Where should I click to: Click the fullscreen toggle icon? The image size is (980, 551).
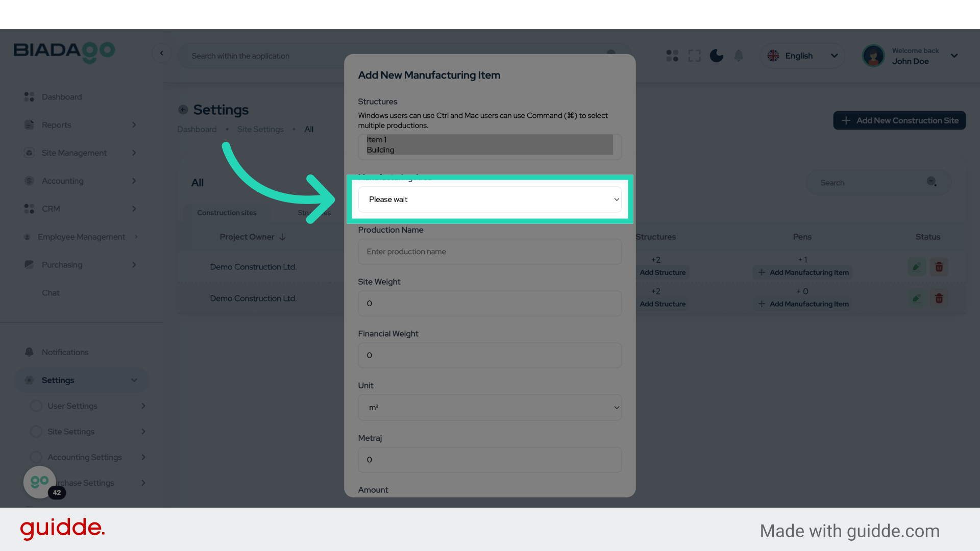coord(694,56)
